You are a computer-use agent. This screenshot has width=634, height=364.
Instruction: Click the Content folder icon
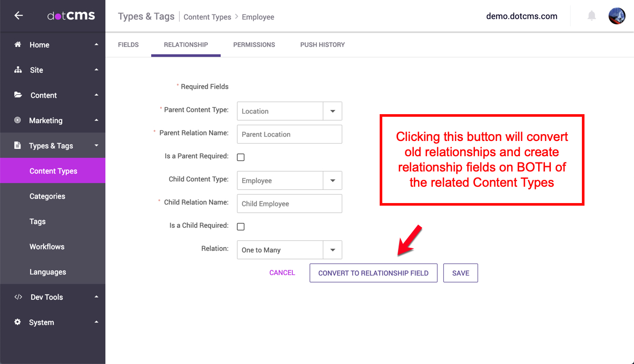(x=18, y=95)
